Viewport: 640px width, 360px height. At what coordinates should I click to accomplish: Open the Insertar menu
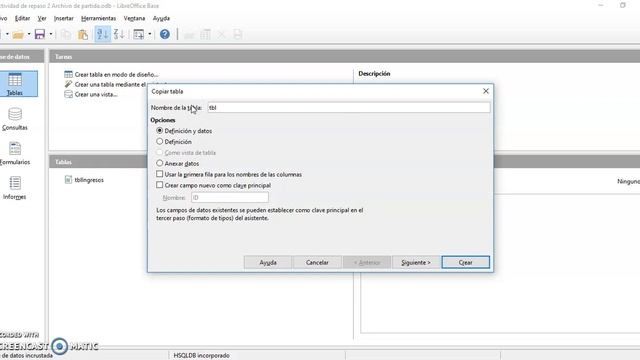click(64, 18)
